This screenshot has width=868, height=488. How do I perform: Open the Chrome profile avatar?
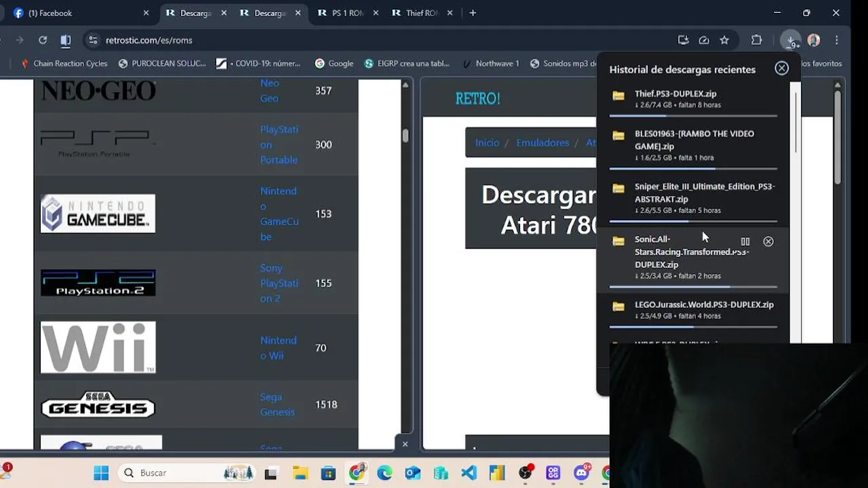(814, 40)
